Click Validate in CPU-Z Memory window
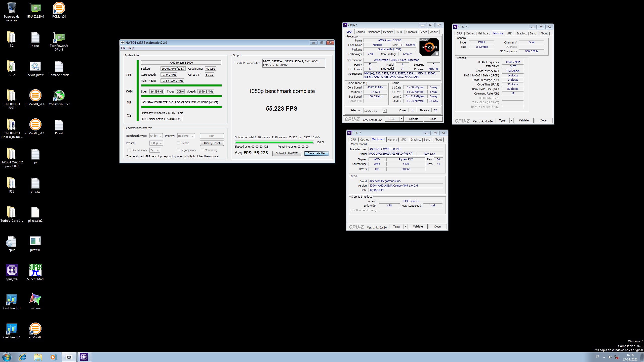644x362 pixels. coord(524,120)
